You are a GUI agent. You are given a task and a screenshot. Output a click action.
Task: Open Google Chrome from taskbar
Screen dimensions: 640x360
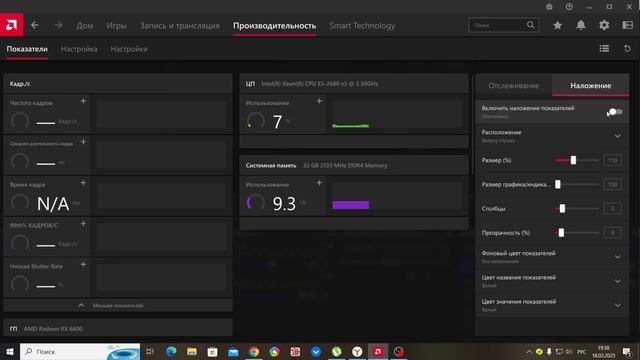254,351
